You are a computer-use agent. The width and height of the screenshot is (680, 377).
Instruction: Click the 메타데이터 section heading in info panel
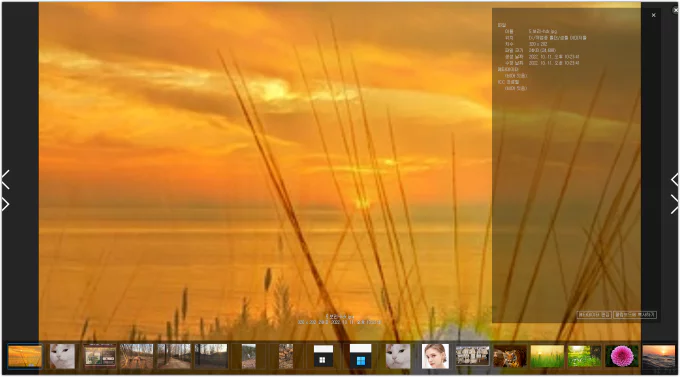508,69
